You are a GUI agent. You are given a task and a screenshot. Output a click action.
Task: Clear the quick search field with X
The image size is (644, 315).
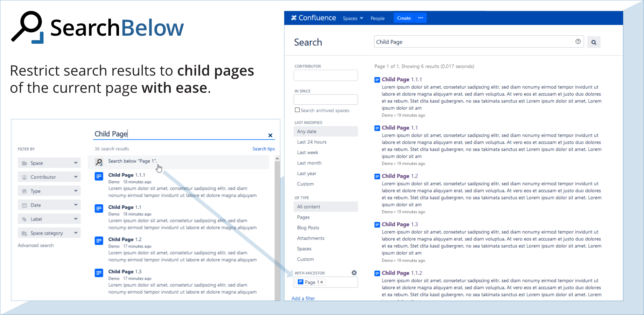[x=270, y=135]
